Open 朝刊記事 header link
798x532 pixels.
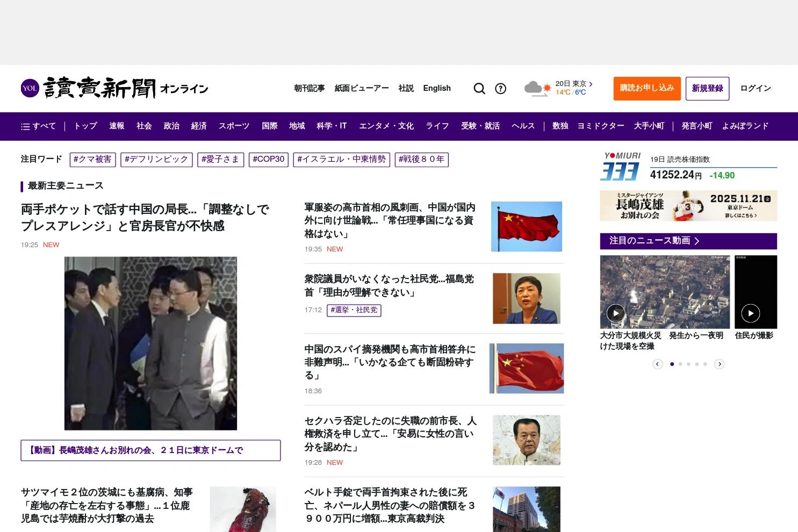pyautogui.click(x=310, y=89)
